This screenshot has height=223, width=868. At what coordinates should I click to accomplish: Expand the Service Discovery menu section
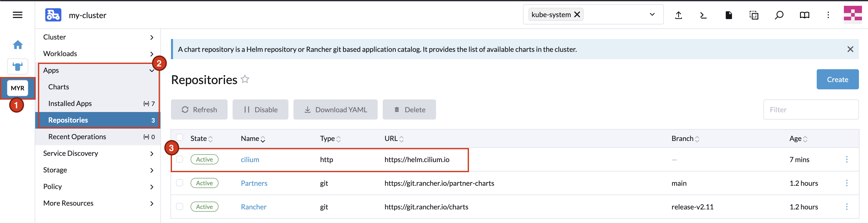pos(98,154)
